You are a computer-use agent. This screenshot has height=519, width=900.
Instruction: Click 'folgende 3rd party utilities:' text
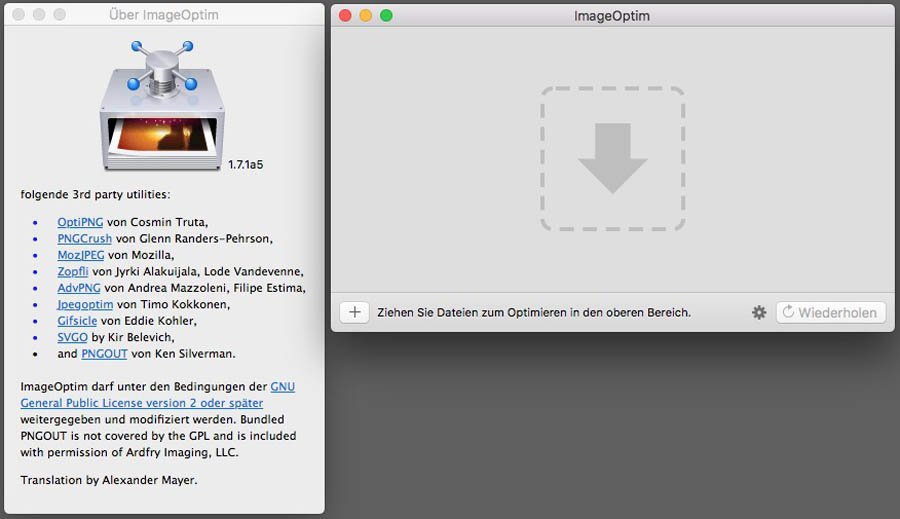[95, 195]
